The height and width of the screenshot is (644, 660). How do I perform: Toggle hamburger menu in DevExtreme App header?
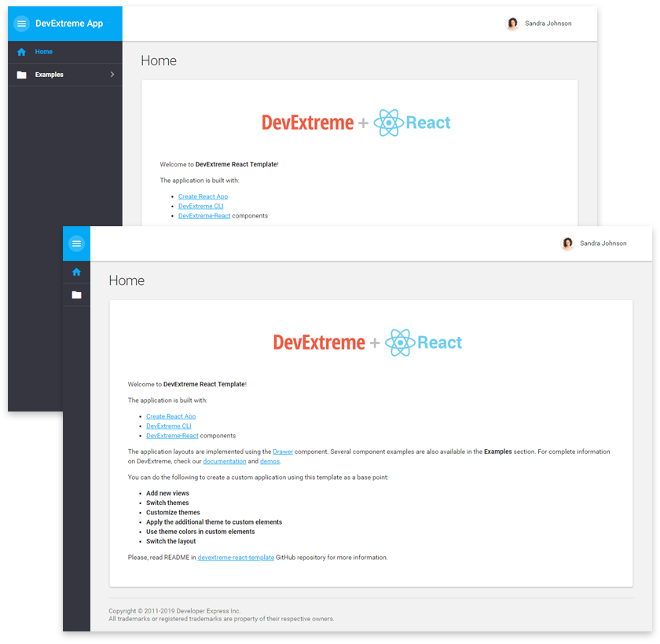point(21,24)
